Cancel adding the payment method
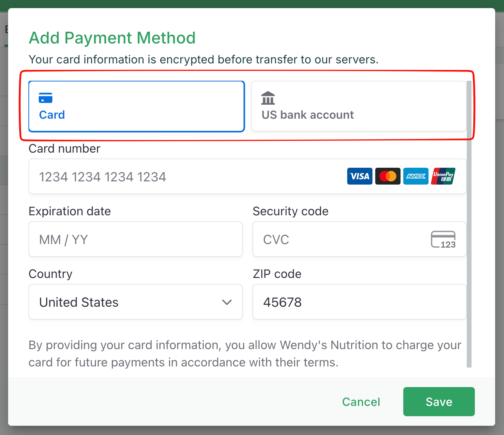The height and width of the screenshot is (435, 504). (x=361, y=402)
